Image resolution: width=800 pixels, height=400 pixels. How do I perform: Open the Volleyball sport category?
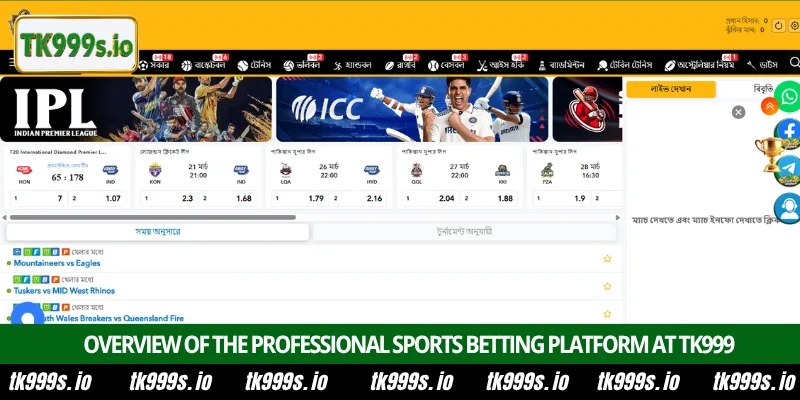click(302, 65)
